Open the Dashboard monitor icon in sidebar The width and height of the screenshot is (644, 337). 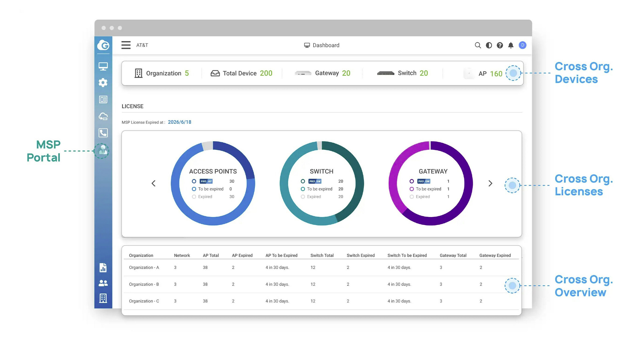pos(103,66)
